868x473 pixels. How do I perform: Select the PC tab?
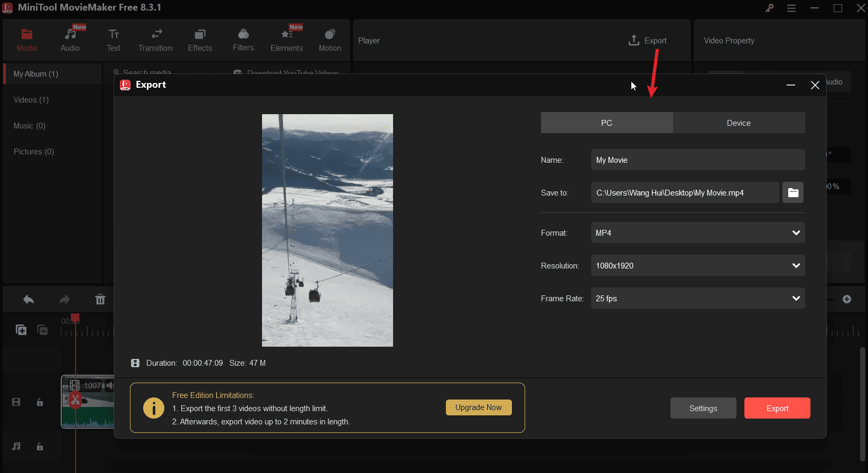[x=606, y=123]
